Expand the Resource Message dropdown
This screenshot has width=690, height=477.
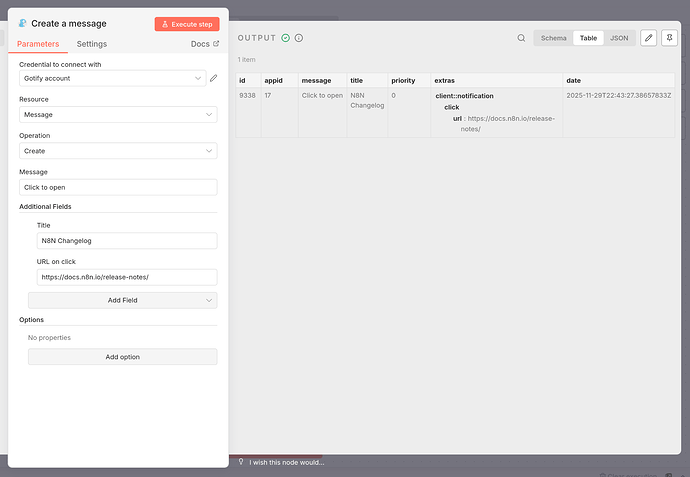[118, 114]
